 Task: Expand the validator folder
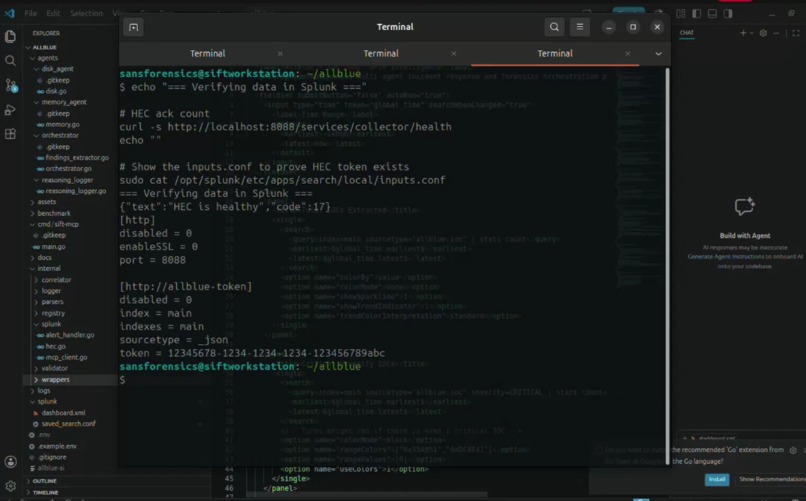click(54, 368)
